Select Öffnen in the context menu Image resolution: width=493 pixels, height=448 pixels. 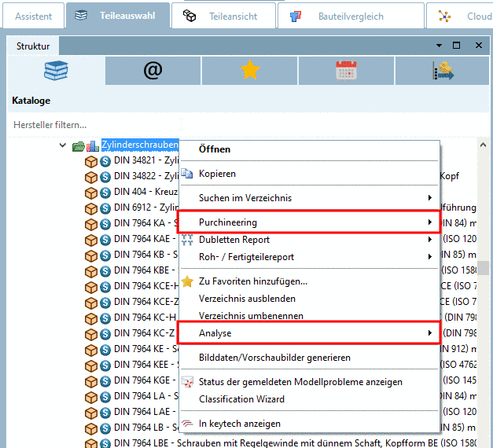point(309,149)
